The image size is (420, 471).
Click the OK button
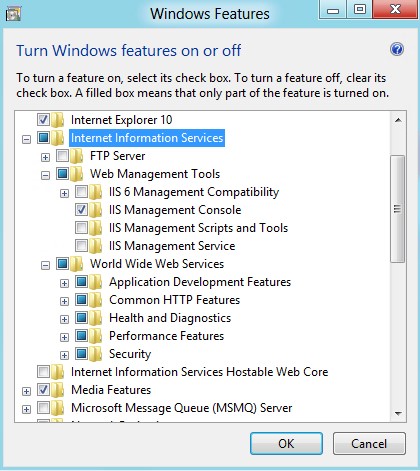pyautogui.click(x=286, y=444)
